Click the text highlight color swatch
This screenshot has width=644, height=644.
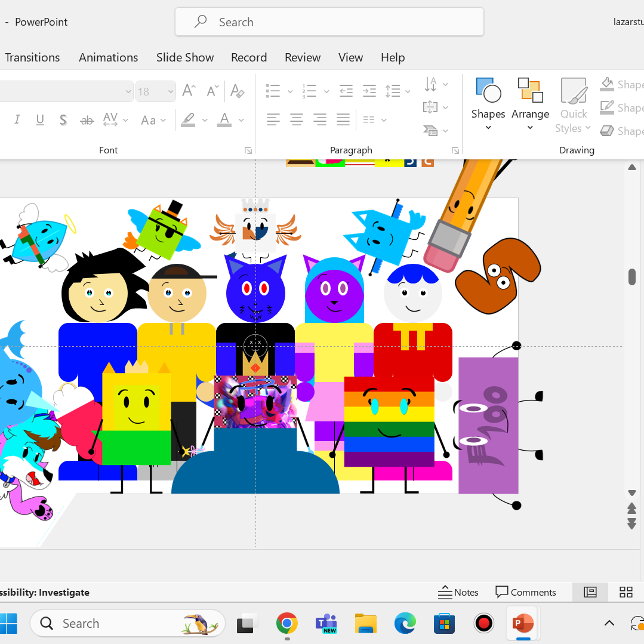pyautogui.click(x=189, y=120)
